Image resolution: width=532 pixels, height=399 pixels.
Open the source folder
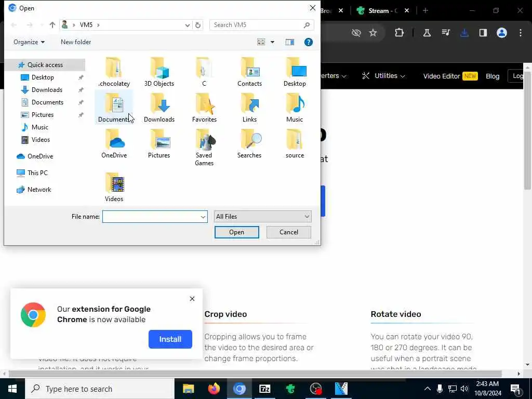(x=295, y=144)
